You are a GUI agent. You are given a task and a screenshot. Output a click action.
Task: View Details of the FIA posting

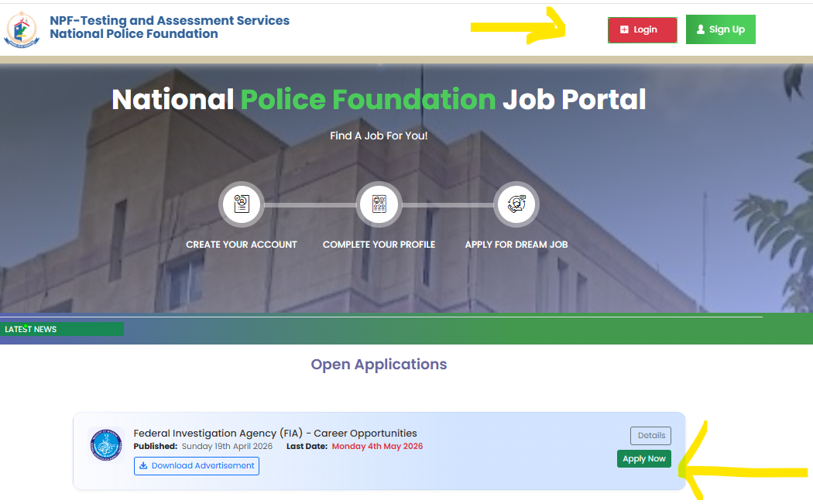(x=650, y=435)
